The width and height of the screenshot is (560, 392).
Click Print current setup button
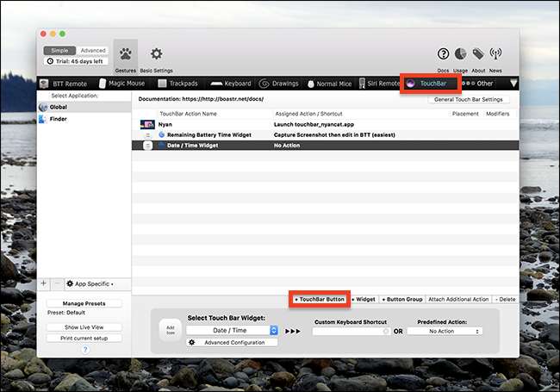[x=84, y=338]
